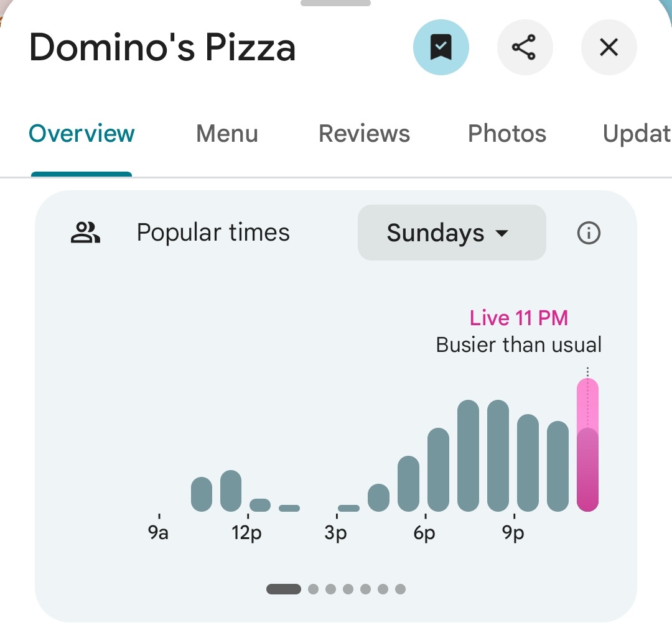Tap the "Busier than usual" text
The image size is (672, 628).
(x=518, y=344)
